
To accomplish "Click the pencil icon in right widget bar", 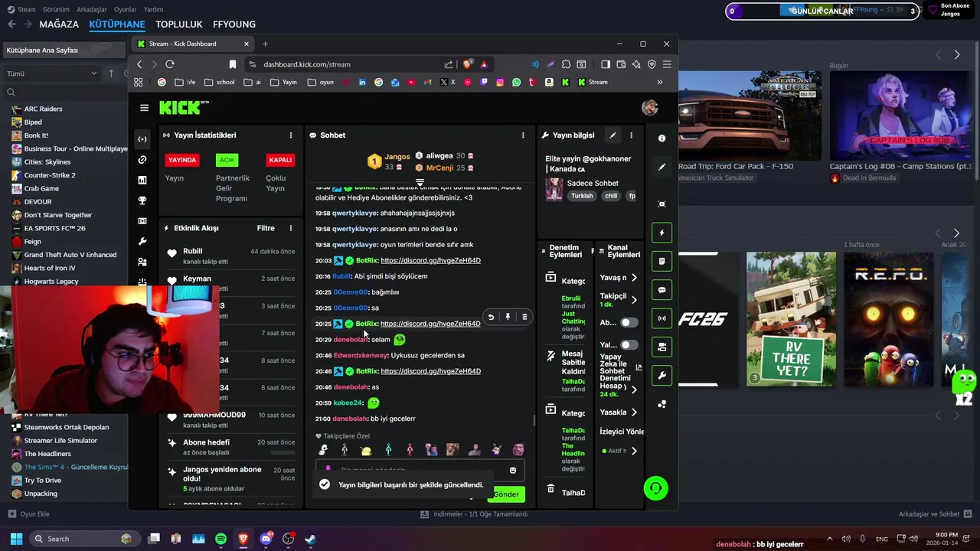I will coord(661,167).
